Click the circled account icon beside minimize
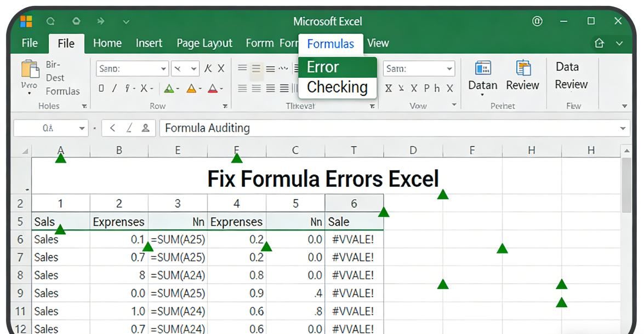The width and height of the screenshot is (644, 334). [537, 21]
